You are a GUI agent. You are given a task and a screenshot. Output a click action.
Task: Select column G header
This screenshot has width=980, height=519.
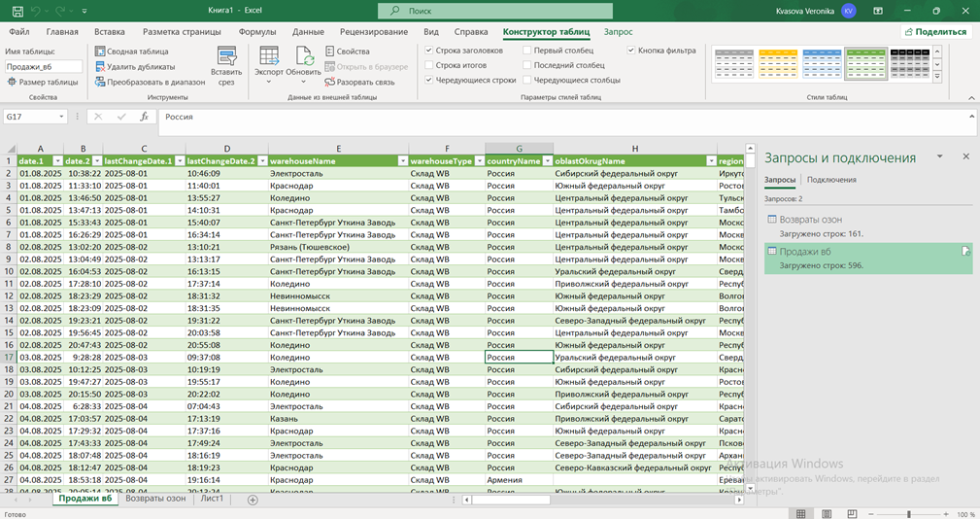pos(519,149)
